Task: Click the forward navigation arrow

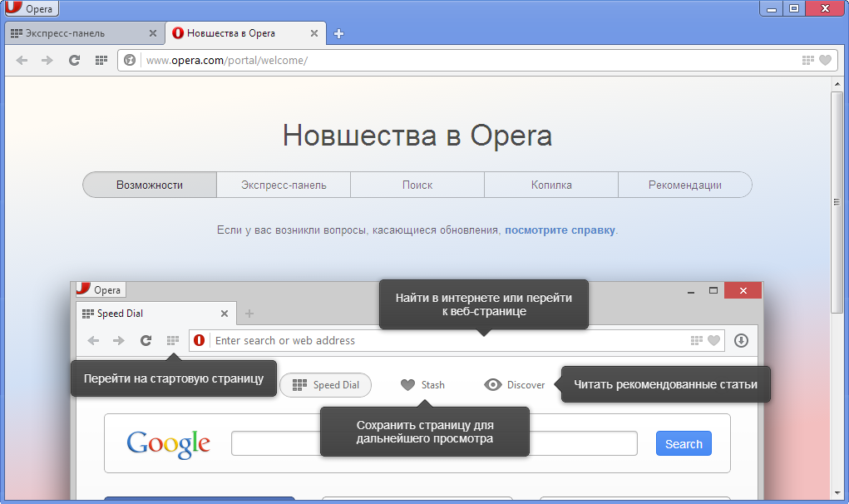Action: pyautogui.click(x=47, y=60)
